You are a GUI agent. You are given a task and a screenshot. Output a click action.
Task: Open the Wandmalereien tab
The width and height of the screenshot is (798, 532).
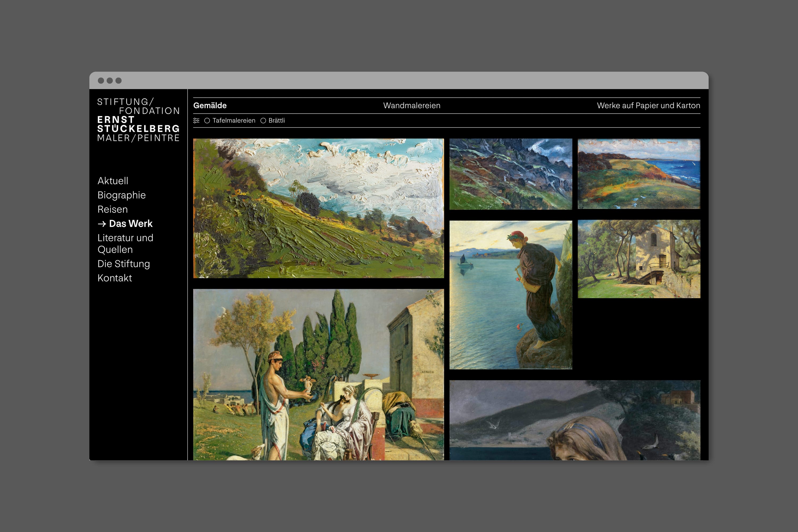pyautogui.click(x=412, y=106)
